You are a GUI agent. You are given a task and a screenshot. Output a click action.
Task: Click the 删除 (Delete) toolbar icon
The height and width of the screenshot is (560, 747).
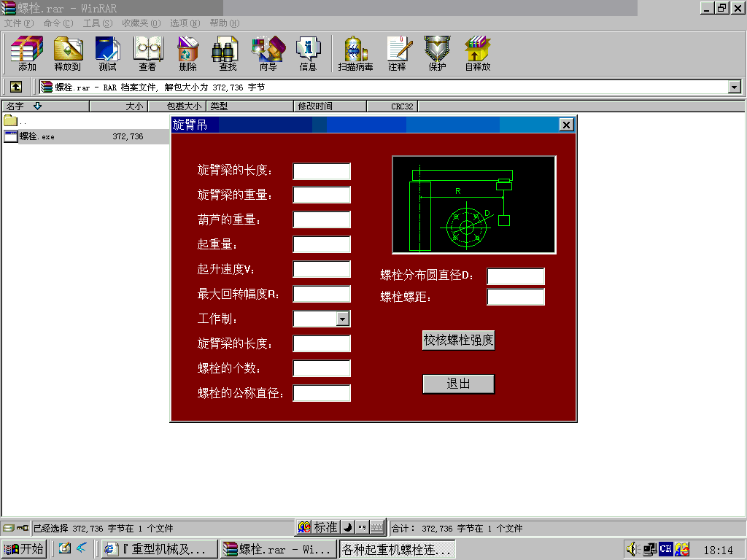pos(187,50)
